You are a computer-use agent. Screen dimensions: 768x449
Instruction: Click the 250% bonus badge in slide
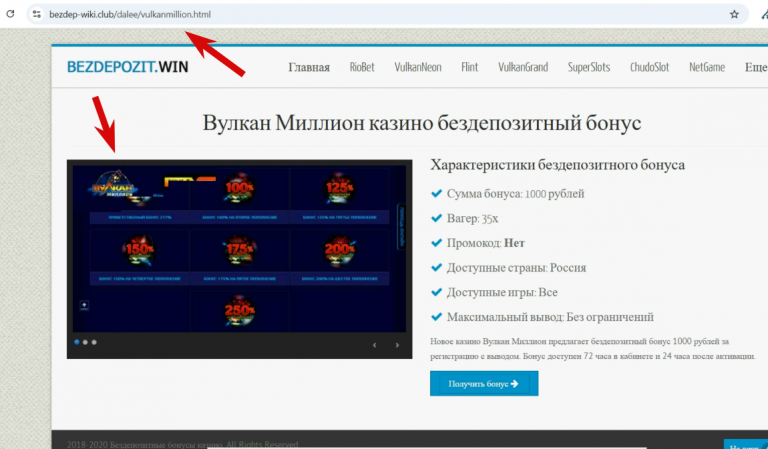coord(239,310)
